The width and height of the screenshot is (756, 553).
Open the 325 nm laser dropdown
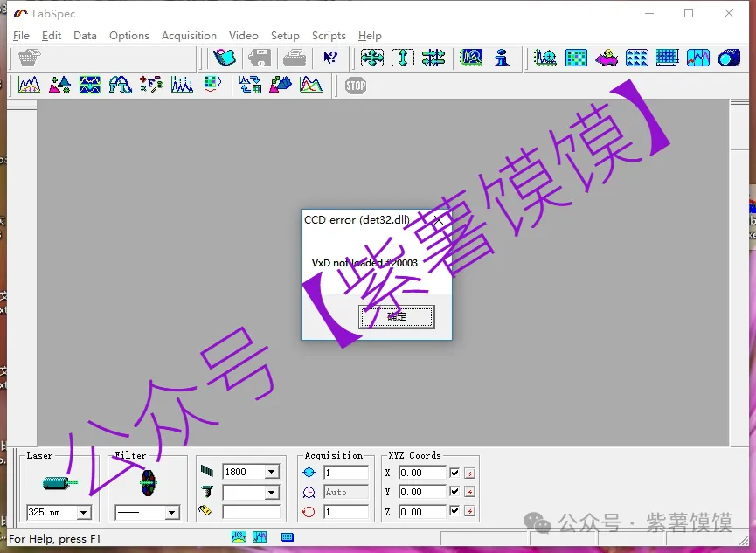coord(84,513)
